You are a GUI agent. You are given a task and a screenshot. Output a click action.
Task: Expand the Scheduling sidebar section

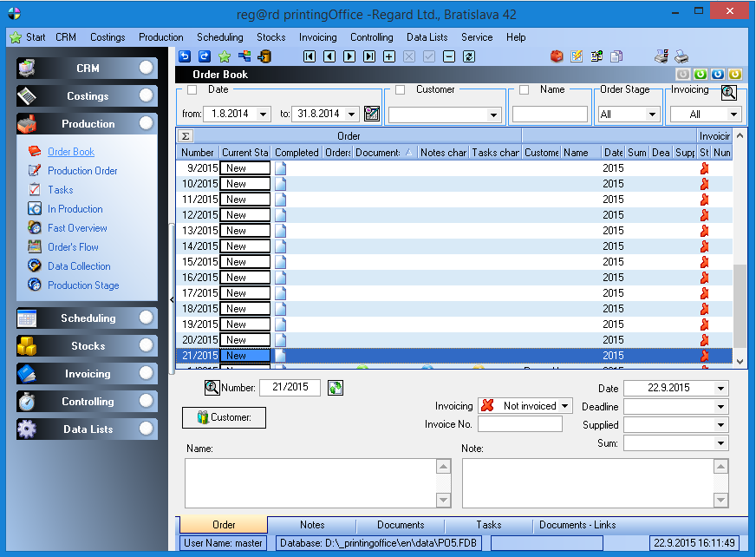click(88, 318)
